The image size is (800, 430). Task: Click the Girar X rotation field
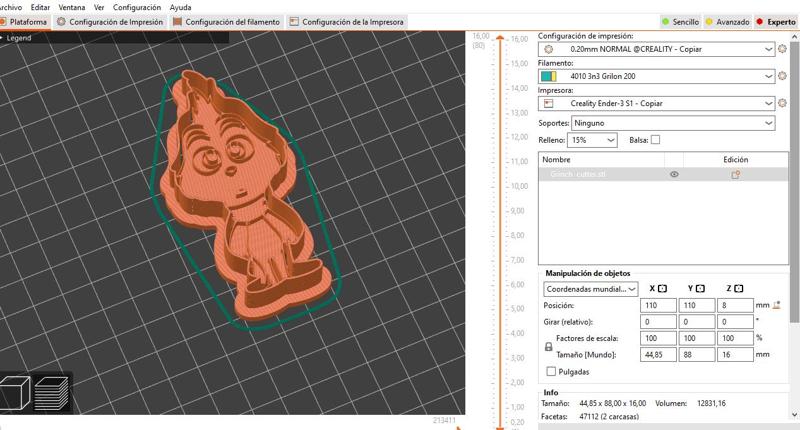tap(658, 321)
